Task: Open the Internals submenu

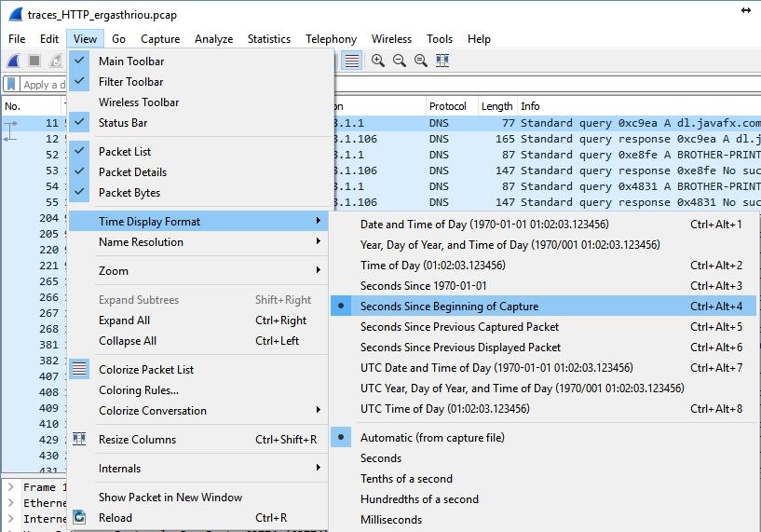Action: tap(198, 469)
